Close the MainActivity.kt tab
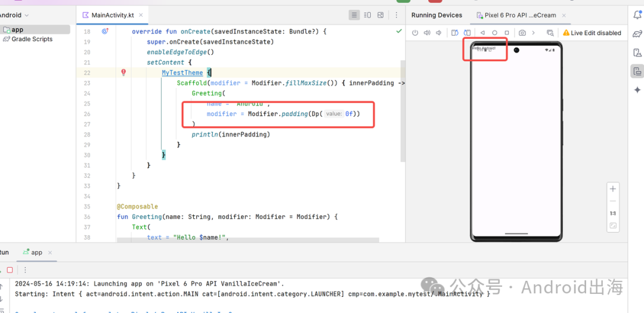This screenshot has height=313, width=644. click(141, 15)
